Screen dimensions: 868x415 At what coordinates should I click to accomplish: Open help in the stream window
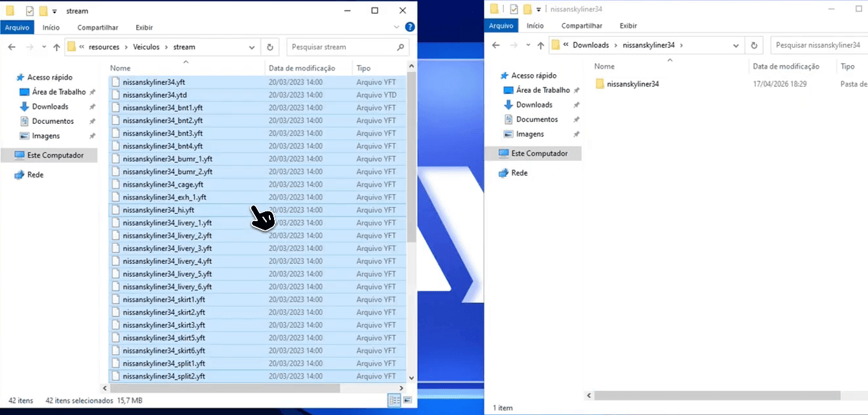(x=409, y=27)
